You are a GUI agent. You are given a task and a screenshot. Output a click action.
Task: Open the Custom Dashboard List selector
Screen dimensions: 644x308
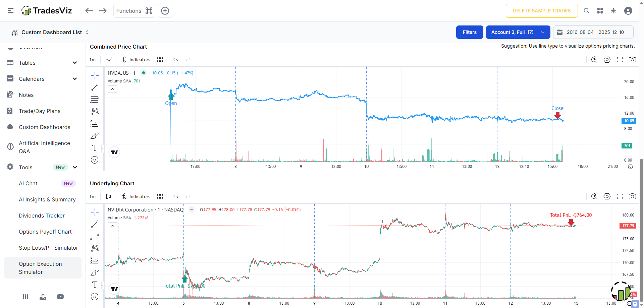coord(51,32)
